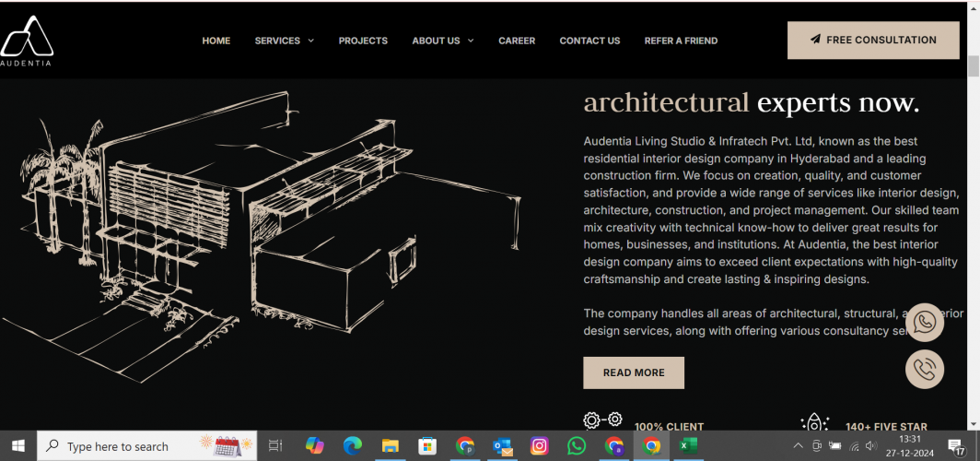Open WhatsApp from the taskbar
Screen dimensions: 980x461
(577, 446)
